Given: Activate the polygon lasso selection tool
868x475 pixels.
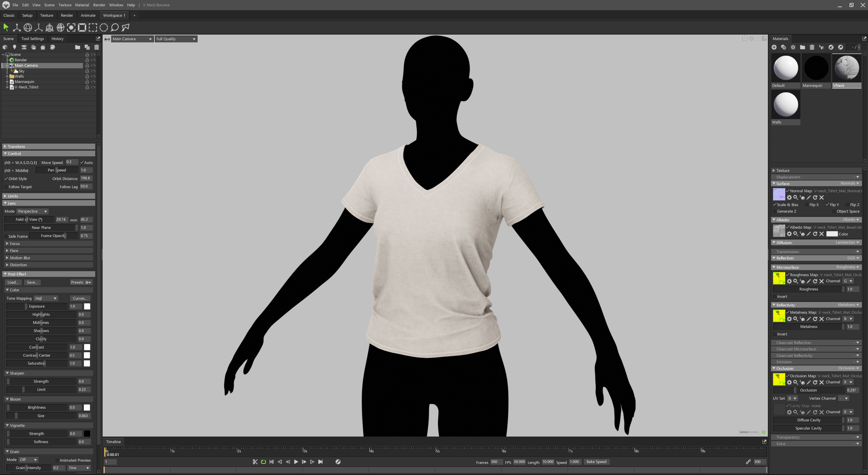Looking at the screenshot, I should (126, 27).
